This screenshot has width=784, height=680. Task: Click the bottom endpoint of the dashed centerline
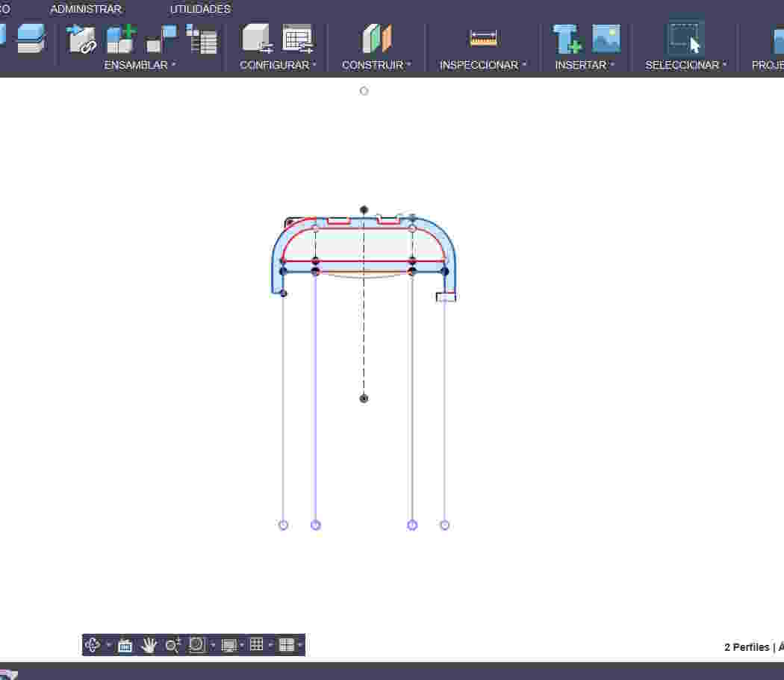[x=364, y=399]
